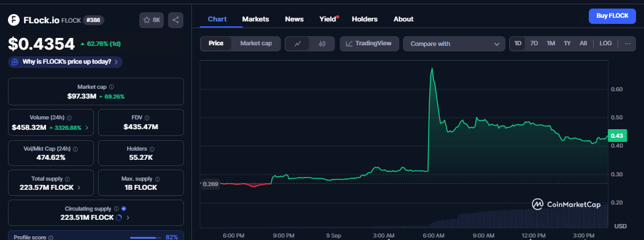The height and width of the screenshot is (240, 644).
Task: Click the 0.43 current price label on chart
Action: pyautogui.click(x=616, y=136)
